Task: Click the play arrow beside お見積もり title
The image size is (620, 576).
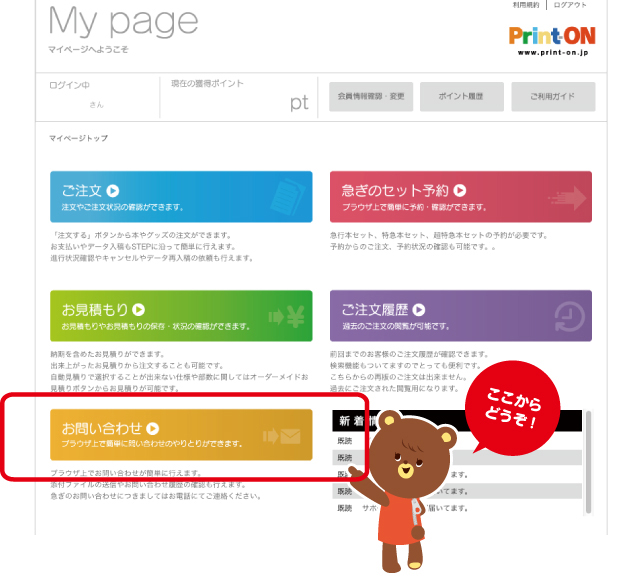Action: (x=139, y=310)
